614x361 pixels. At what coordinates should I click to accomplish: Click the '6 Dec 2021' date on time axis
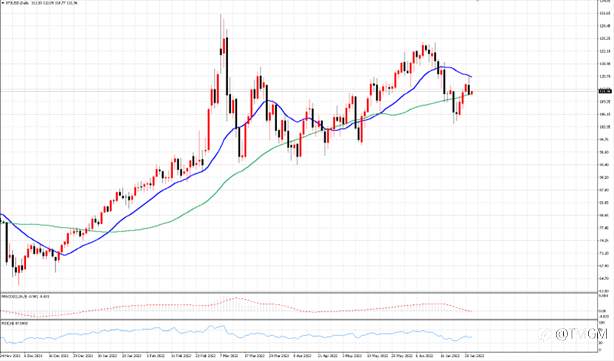pos(33,356)
